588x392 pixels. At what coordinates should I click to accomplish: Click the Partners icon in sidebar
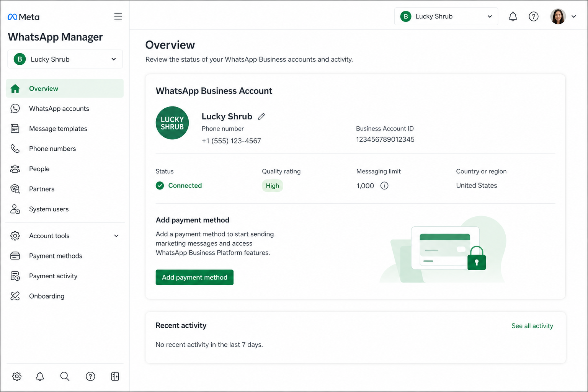point(15,189)
